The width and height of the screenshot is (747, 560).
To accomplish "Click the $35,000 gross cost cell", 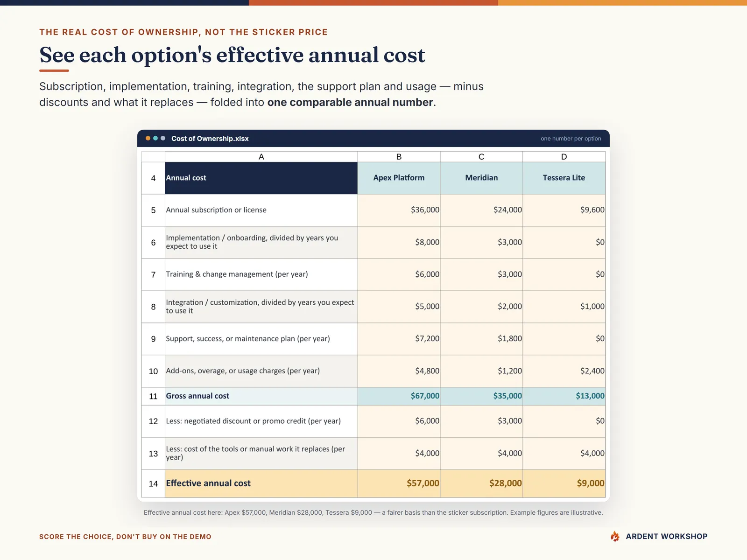I will coord(481,396).
